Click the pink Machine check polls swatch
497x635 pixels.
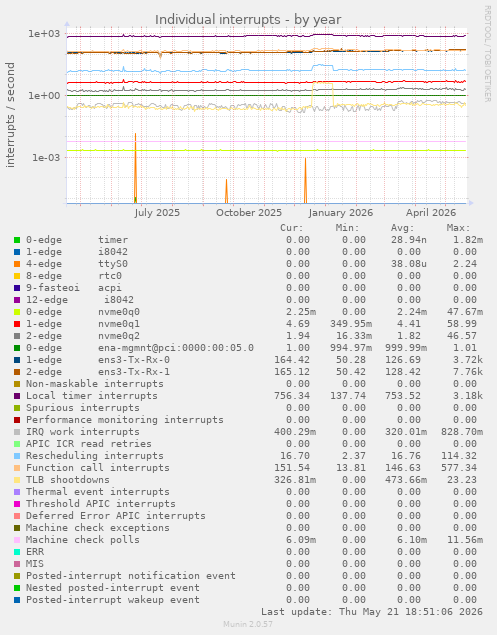[x=17, y=540]
